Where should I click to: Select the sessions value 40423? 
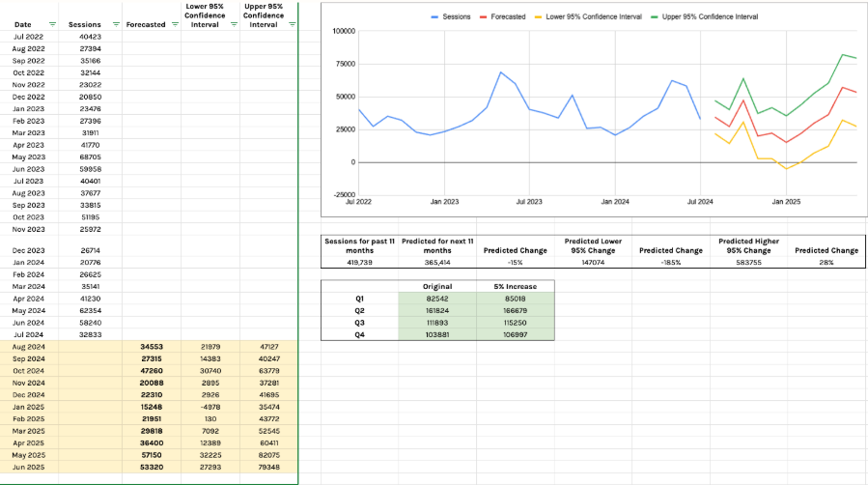tap(90, 37)
